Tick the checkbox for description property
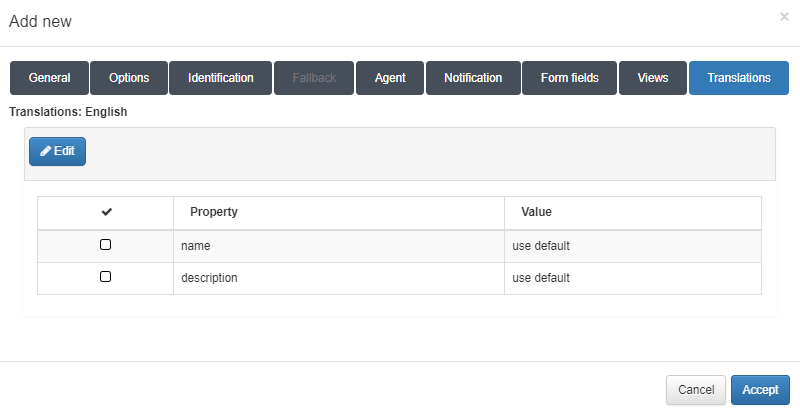 [106, 277]
